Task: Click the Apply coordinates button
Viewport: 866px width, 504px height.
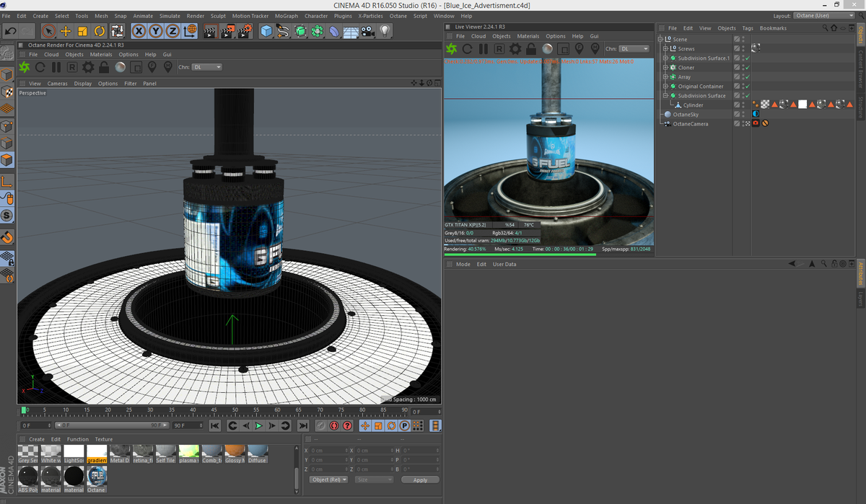Action: (x=420, y=479)
